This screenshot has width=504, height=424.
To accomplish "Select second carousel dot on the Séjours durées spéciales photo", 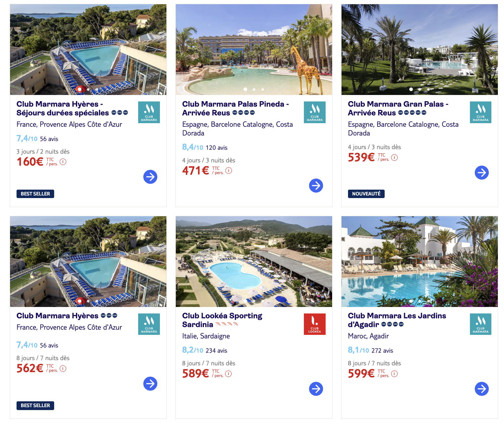I will [88, 89].
